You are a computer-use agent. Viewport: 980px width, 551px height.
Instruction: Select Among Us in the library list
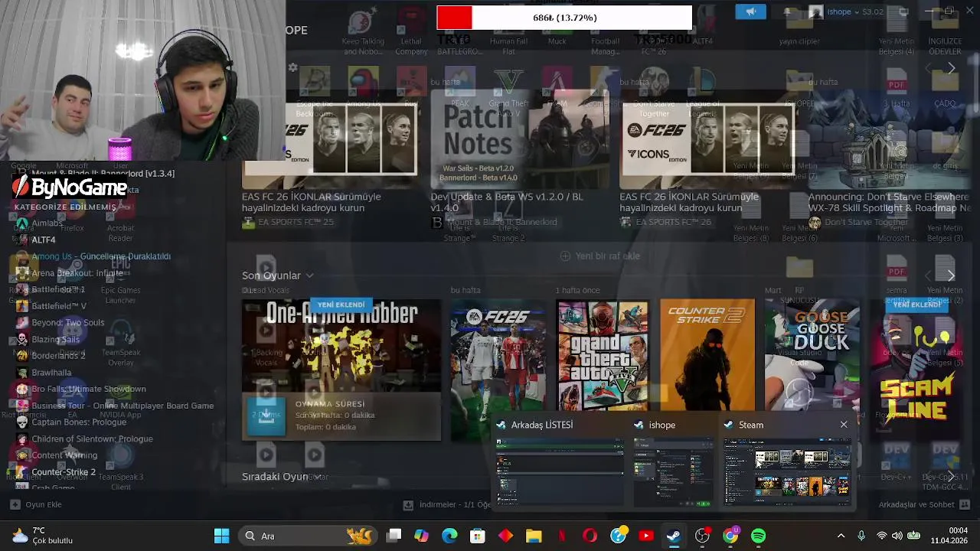click(101, 256)
